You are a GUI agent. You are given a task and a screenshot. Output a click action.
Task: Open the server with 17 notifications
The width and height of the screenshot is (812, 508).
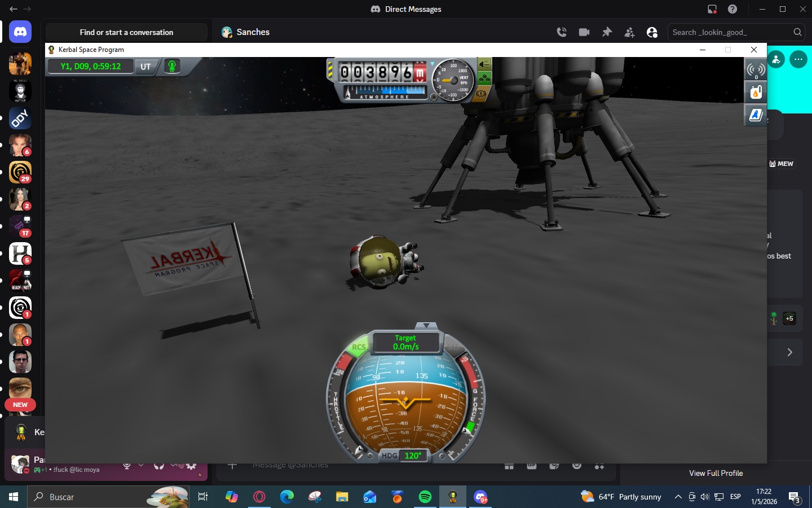20,226
